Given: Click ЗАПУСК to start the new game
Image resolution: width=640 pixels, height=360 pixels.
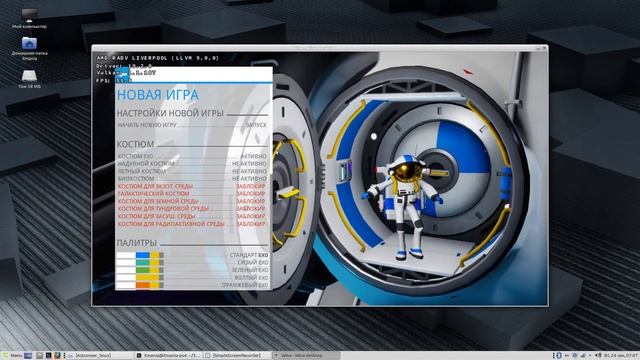Looking at the screenshot, I should [x=256, y=124].
